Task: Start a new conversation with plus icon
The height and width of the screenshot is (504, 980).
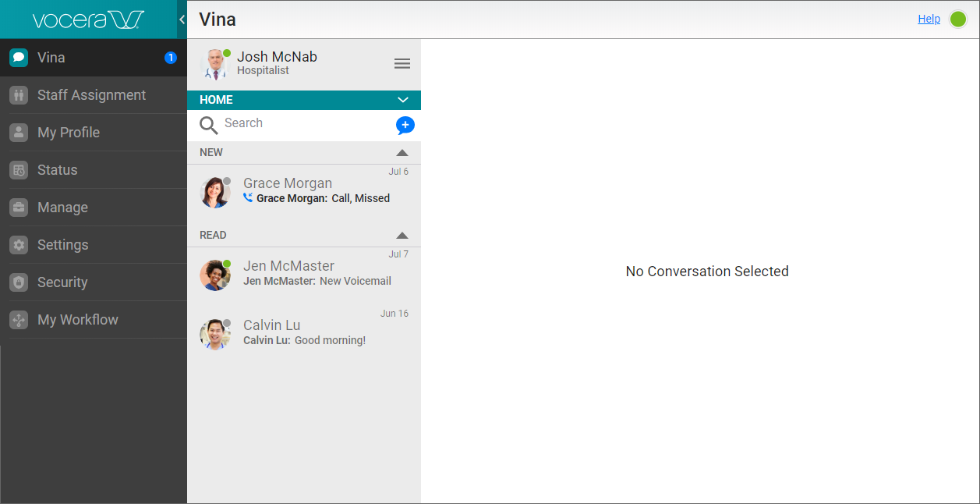Action: coord(405,125)
